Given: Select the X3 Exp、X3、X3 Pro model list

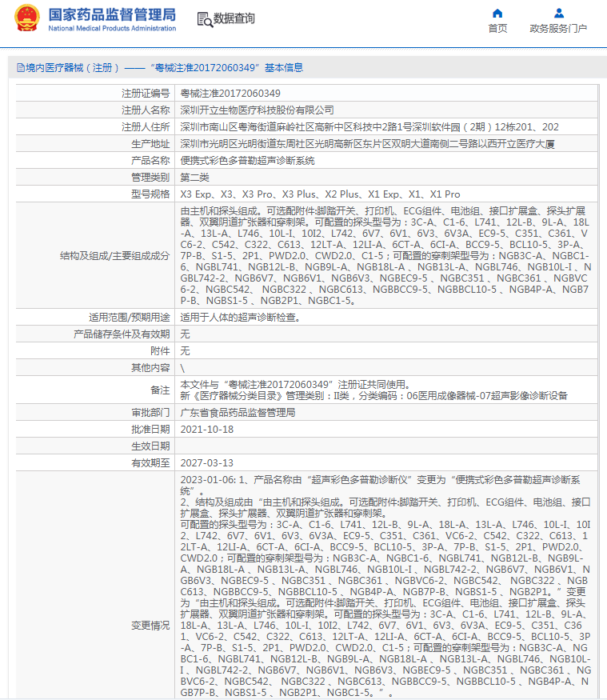Looking at the screenshot, I should point(320,194).
